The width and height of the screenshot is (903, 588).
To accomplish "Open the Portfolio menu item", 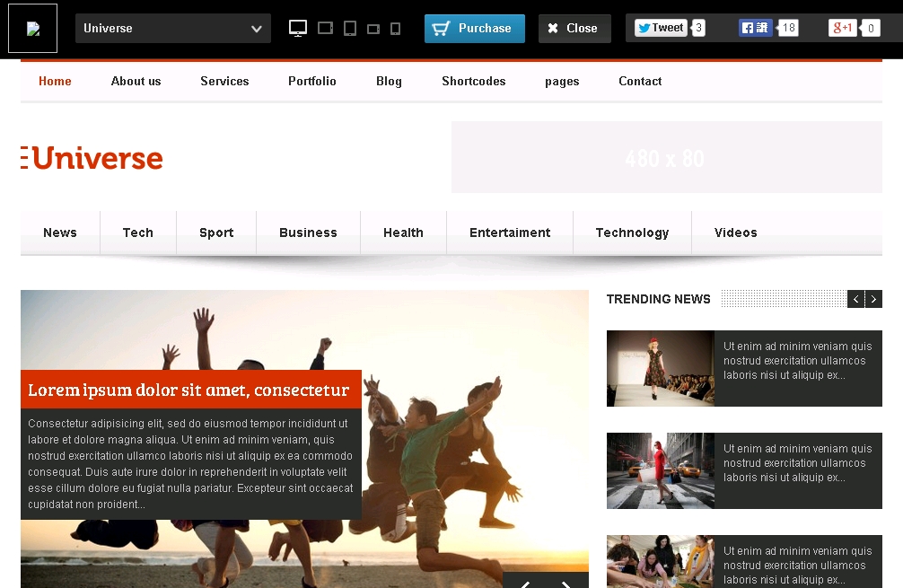I will pyautogui.click(x=311, y=81).
